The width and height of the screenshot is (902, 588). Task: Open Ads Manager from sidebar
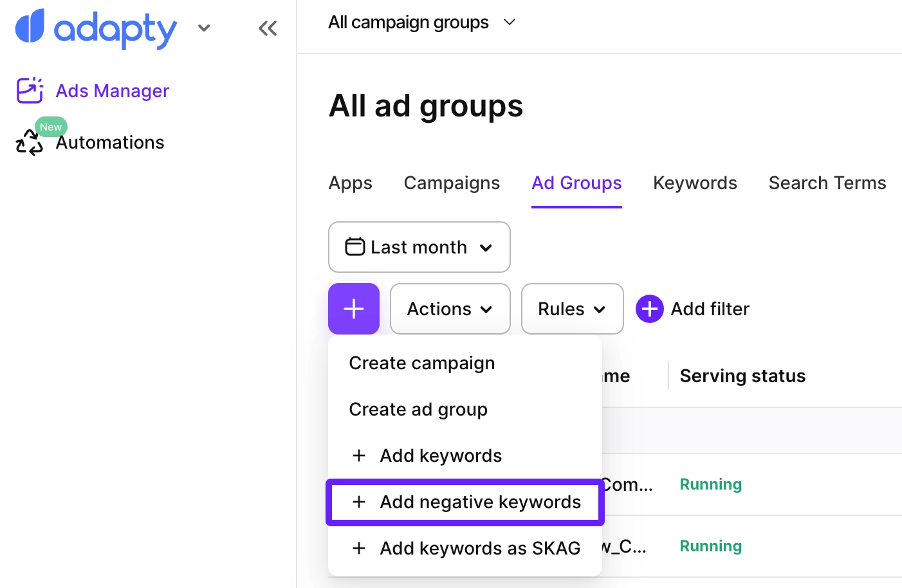[x=112, y=91]
